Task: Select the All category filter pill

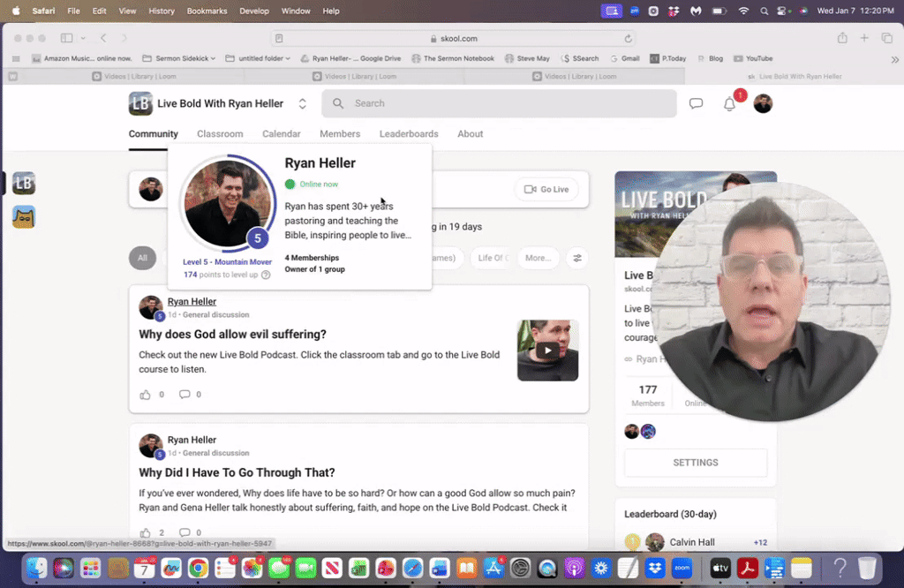Action: [x=142, y=258]
